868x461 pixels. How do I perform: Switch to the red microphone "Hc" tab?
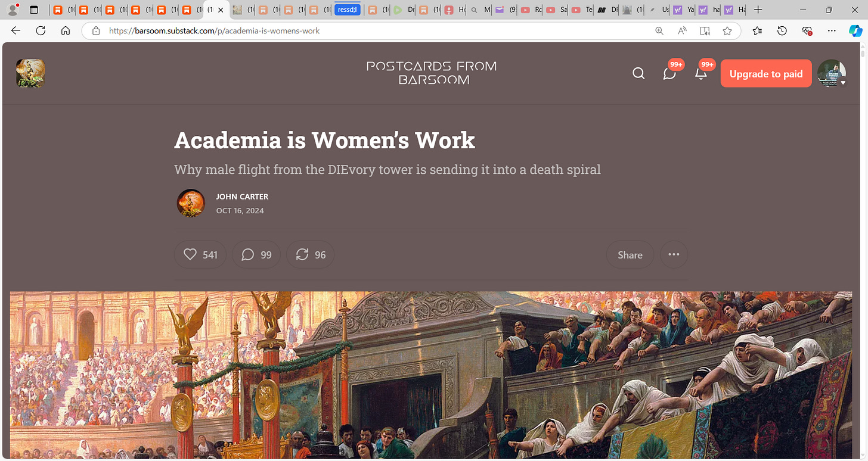(454, 10)
